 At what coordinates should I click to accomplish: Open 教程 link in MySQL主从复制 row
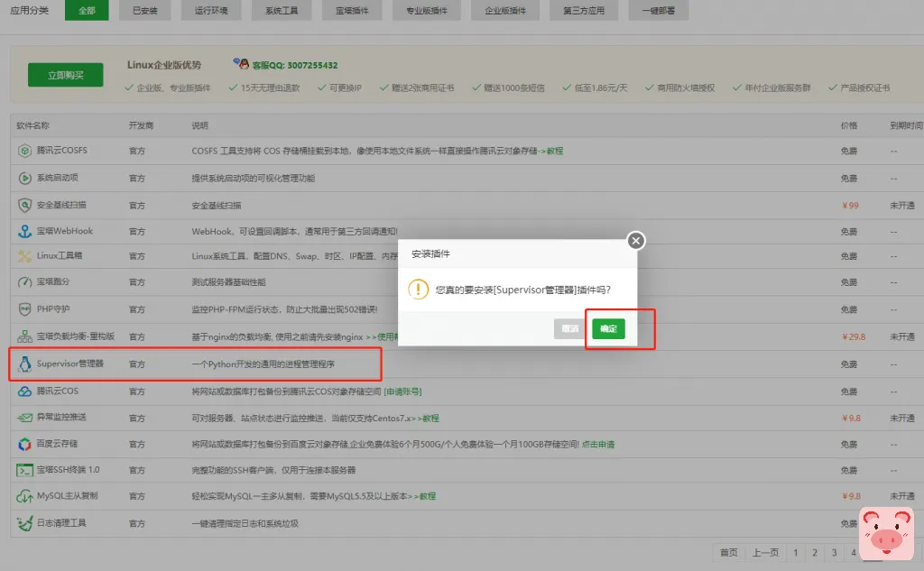pos(427,496)
